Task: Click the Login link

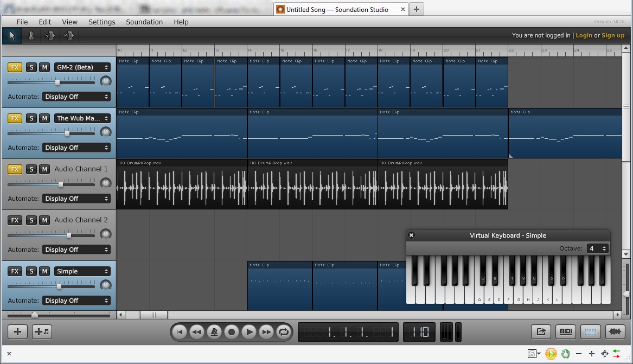Action: tap(584, 35)
